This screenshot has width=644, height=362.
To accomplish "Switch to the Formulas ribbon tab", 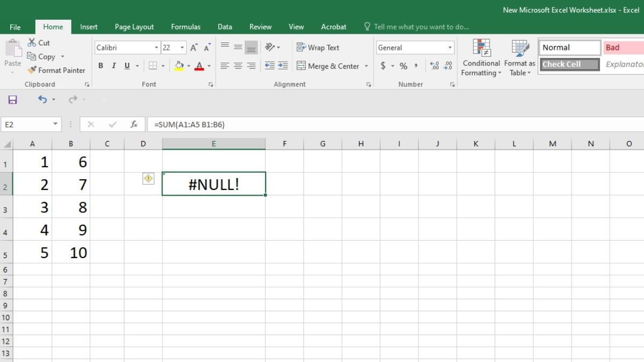I will 185,26.
